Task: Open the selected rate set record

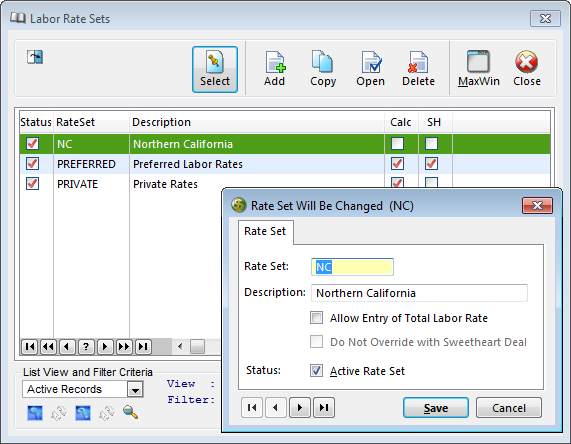Action: (x=370, y=69)
